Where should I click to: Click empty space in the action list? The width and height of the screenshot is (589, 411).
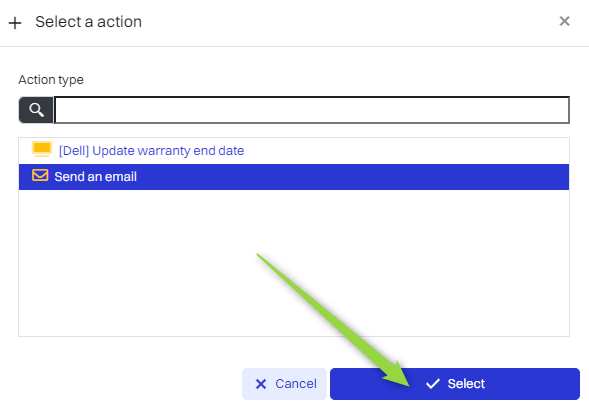coord(150,263)
